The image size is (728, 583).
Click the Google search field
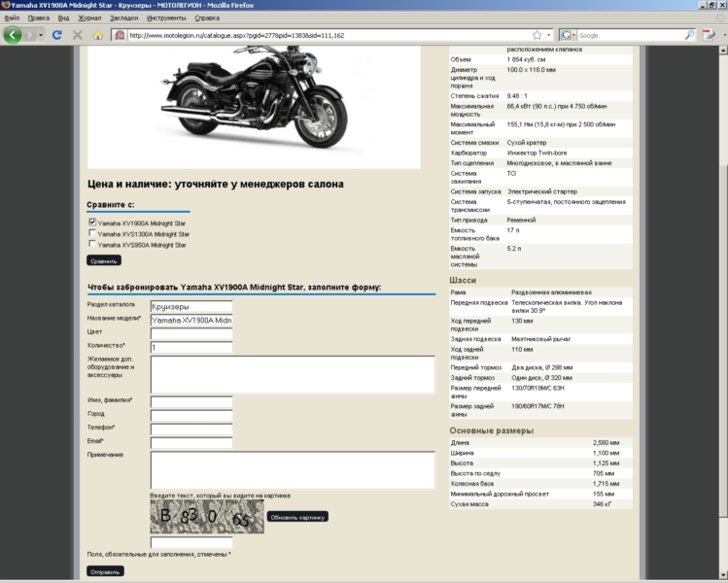pos(630,35)
